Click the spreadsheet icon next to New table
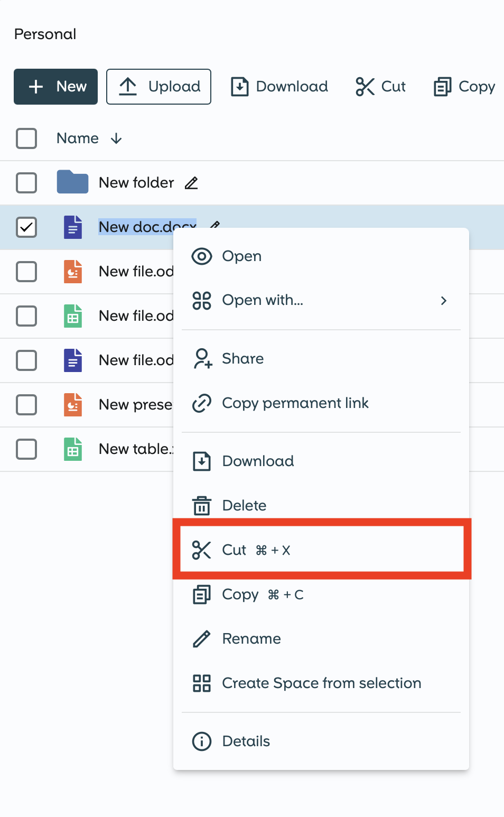 click(72, 449)
